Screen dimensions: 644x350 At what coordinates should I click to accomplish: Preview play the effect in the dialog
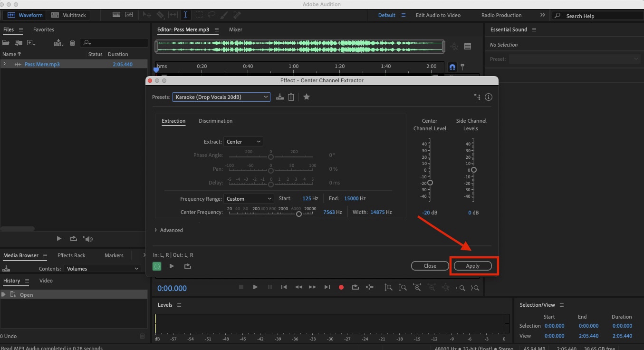172,266
